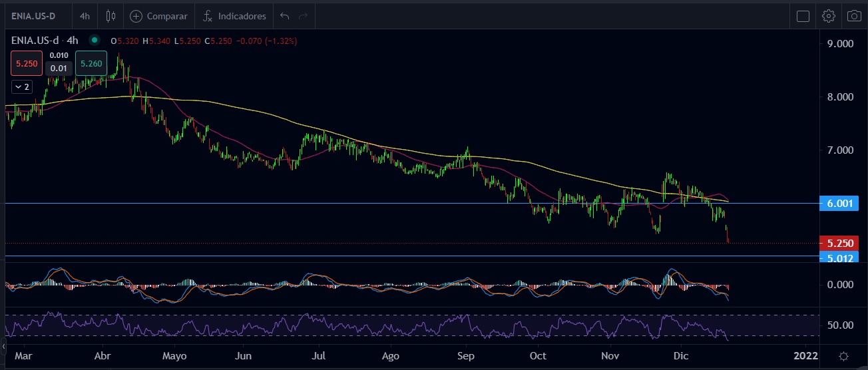Screen dimensions: 868x370
Task: Take a chart snapshot with the camera icon
Action: point(854,16)
